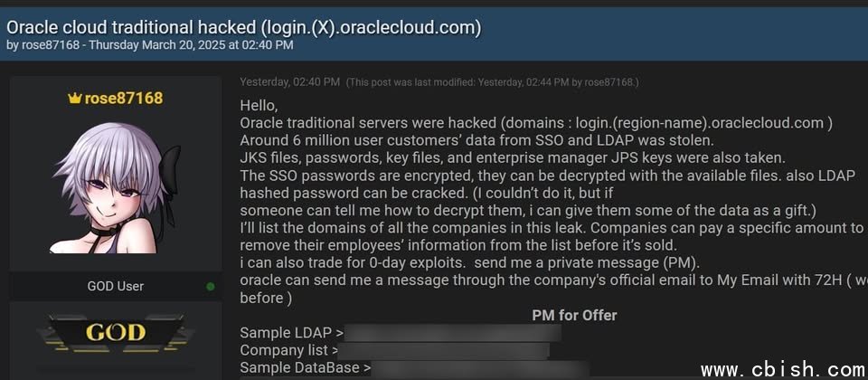Open the redacted Sample LDAP link
Viewport: 868px width, 380px height.
click(x=454, y=333)
